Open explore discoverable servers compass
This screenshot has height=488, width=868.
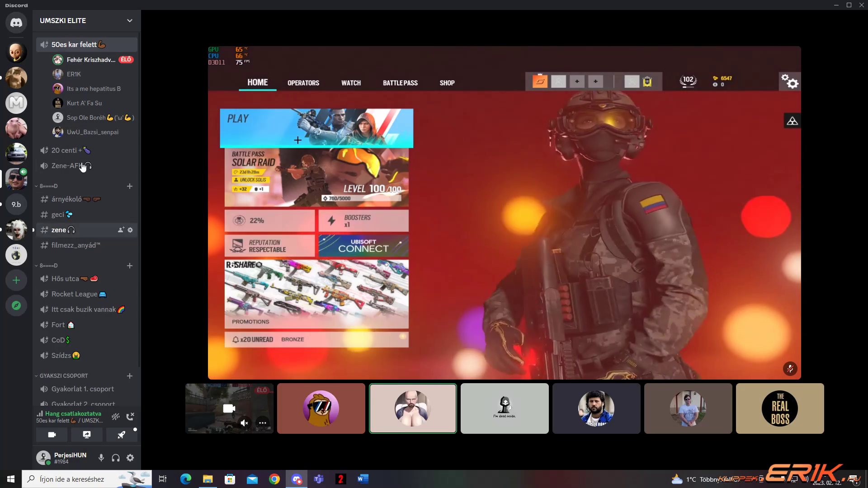click(16, 306)
